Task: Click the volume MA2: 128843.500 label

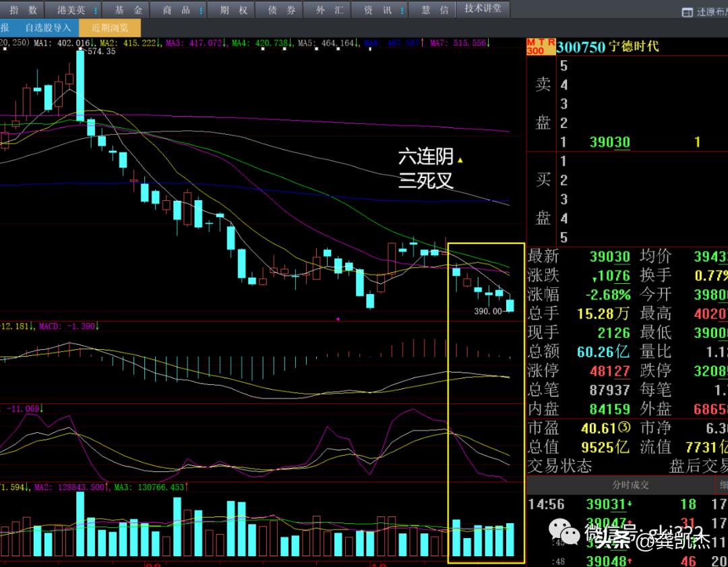Action: [72, 487]
